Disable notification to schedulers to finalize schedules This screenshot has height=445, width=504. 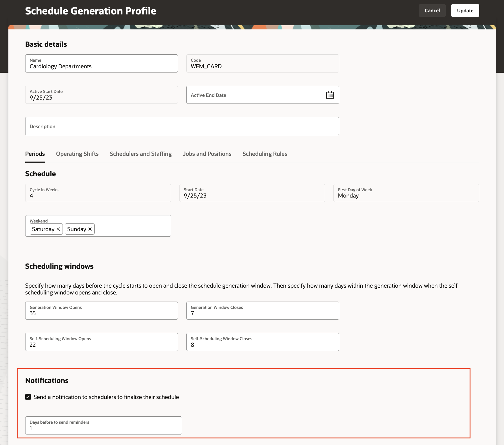point(28,397)
